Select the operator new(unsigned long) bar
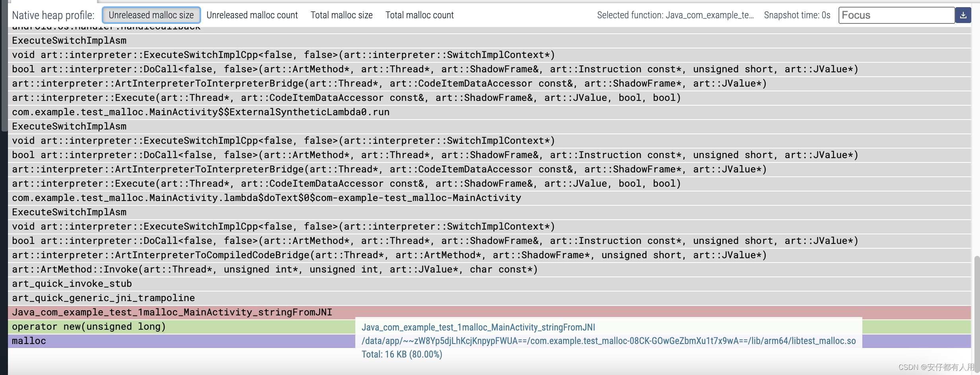 pos(489,327)
